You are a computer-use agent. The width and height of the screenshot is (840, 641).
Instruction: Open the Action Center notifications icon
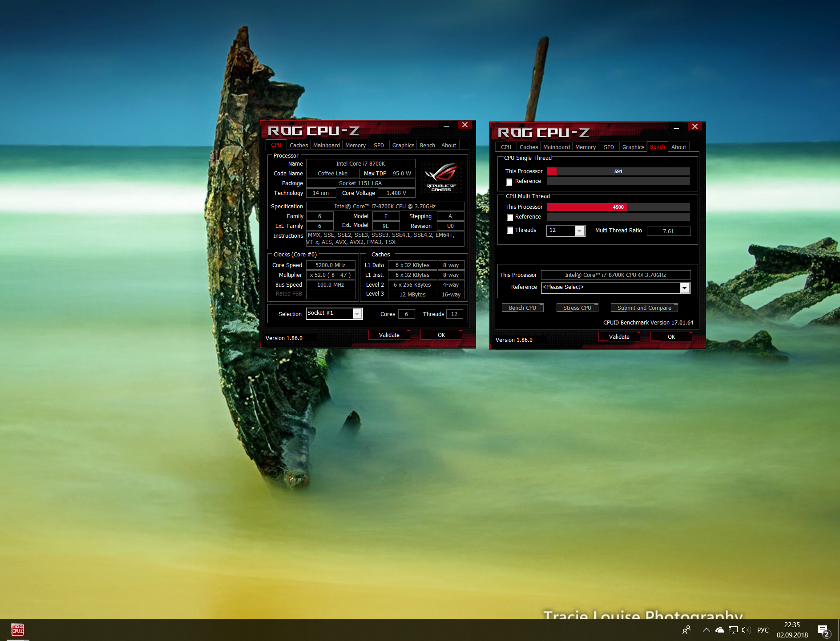click(x=824, y=631)
